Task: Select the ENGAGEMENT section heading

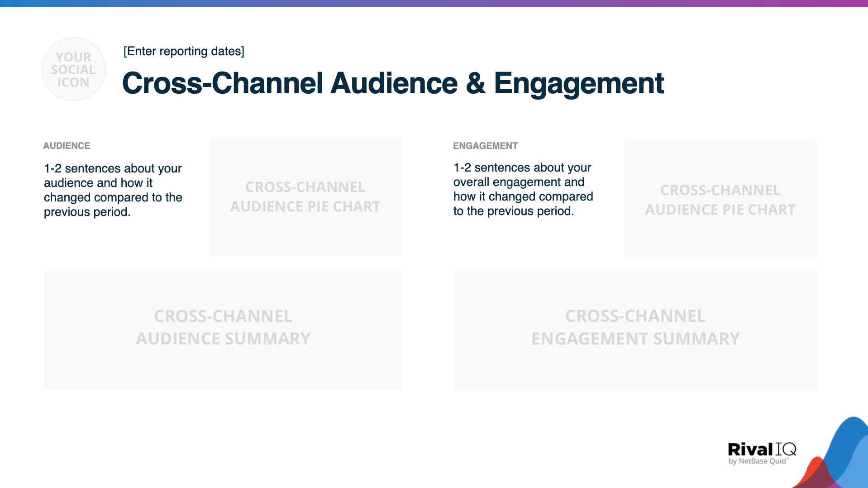Action: point(485,146)
